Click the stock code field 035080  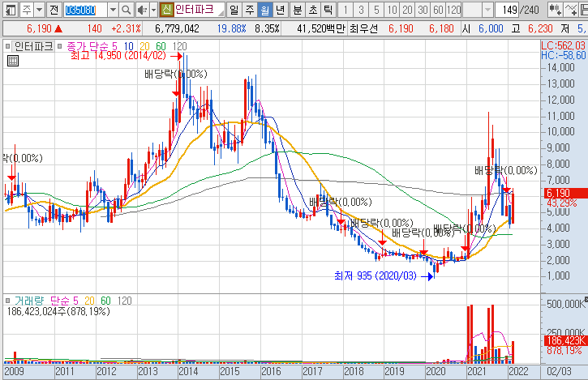point(85,10)
